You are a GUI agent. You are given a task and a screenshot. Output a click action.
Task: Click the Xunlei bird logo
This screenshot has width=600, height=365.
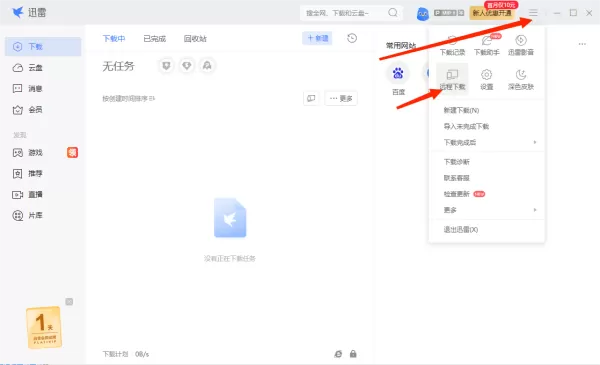click(18, 12)
